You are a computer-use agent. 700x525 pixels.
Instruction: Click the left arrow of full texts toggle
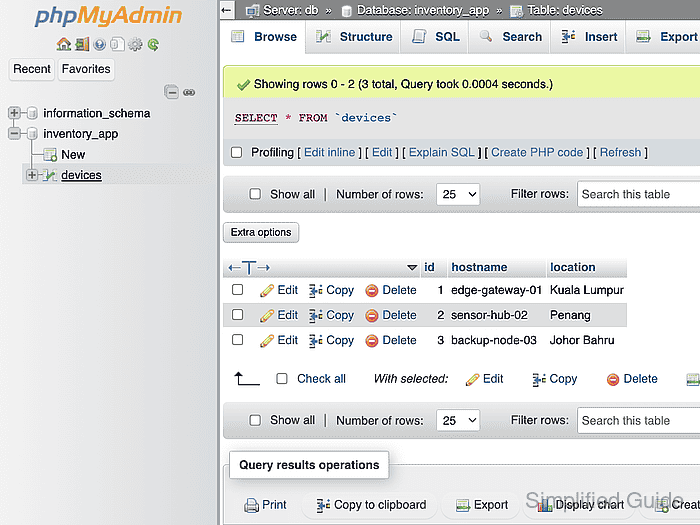pos(234,268)
